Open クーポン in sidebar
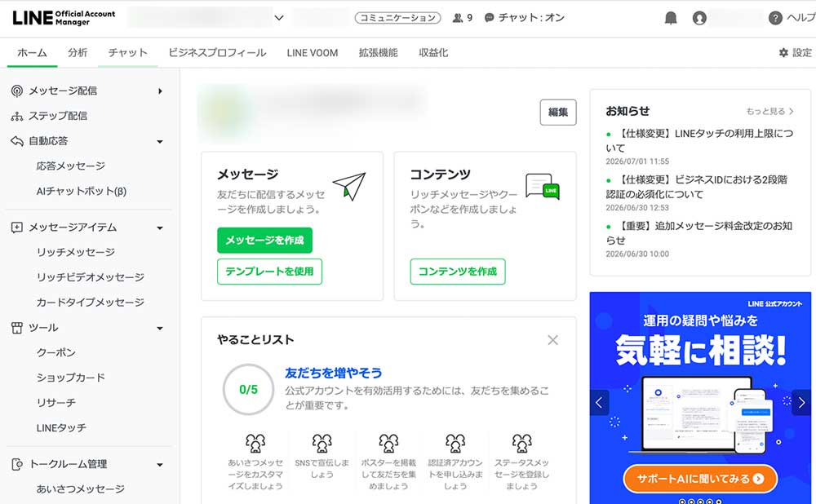This screenshot has width=816, height=504. [x=55, y=352]
